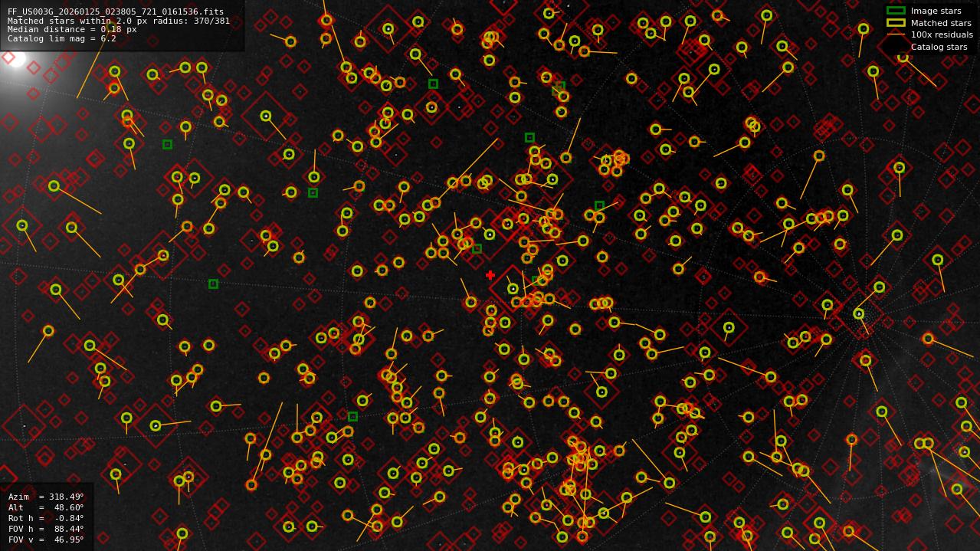Viewport: 980px width, 551px height.
Task: Click the 'FOV v = 46.95°' readout
Action: pyautogui.click(x=46, y=540)
